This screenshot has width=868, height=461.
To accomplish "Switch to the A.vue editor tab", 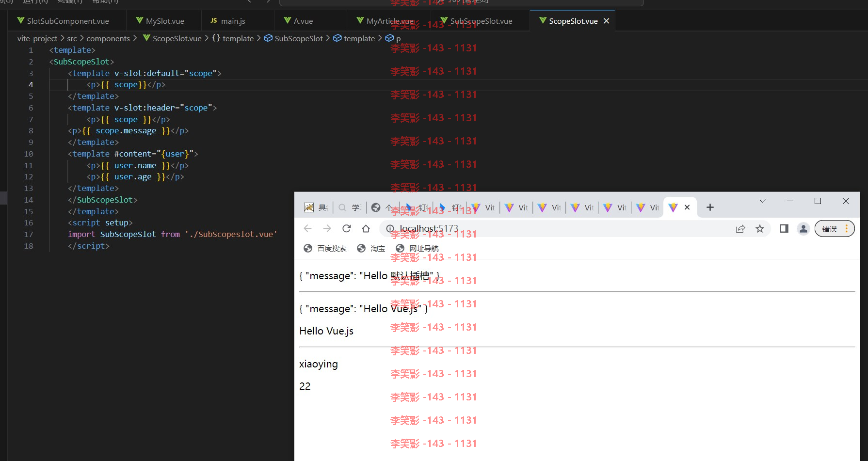I will [x=299, y=21].
